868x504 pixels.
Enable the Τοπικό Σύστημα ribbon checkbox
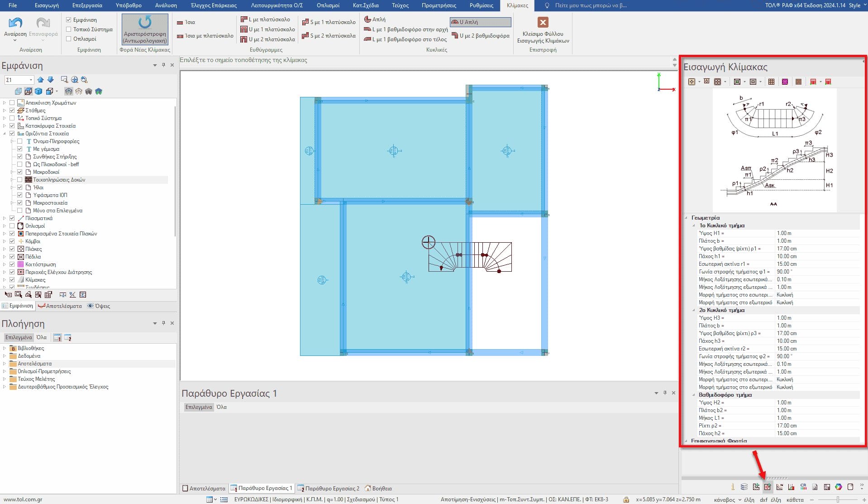tap(69, 29)
